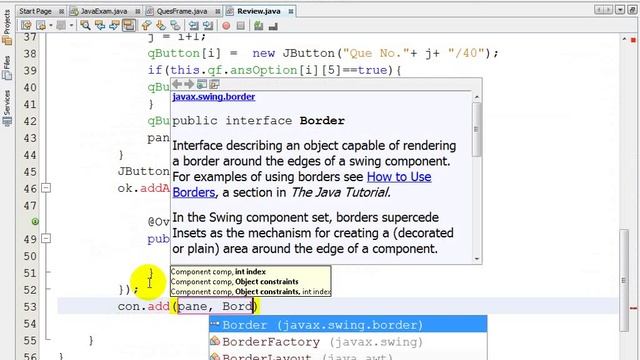
Task: Comment the selected lines
Action: point(258,26)
